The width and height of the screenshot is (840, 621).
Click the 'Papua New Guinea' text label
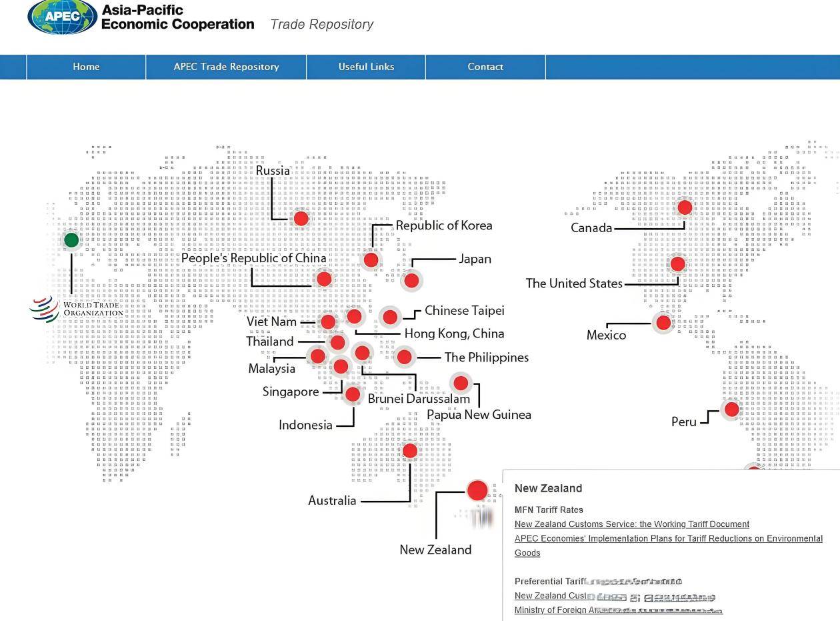point(479,415)
